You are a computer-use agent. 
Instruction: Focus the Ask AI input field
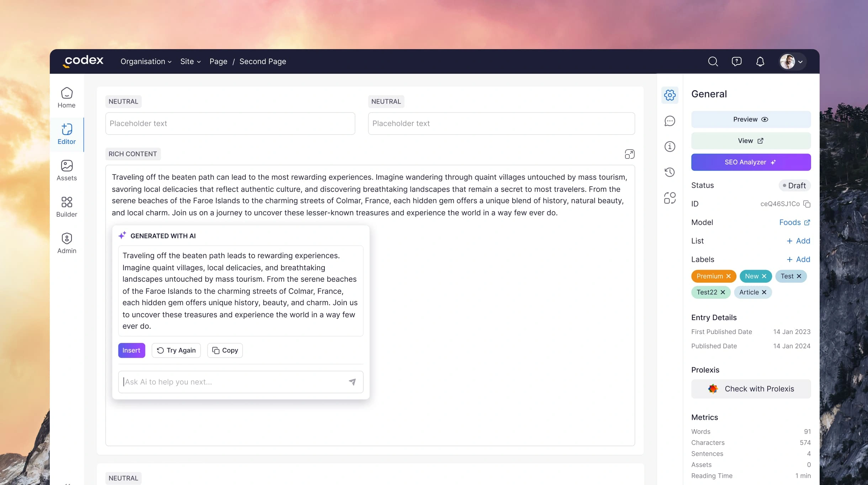[x=231, y=382]
